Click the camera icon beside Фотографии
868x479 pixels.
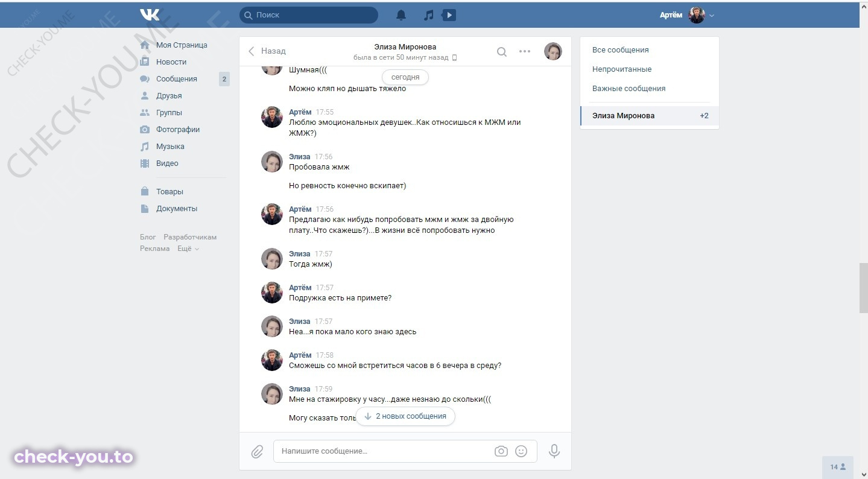[145, 130]
